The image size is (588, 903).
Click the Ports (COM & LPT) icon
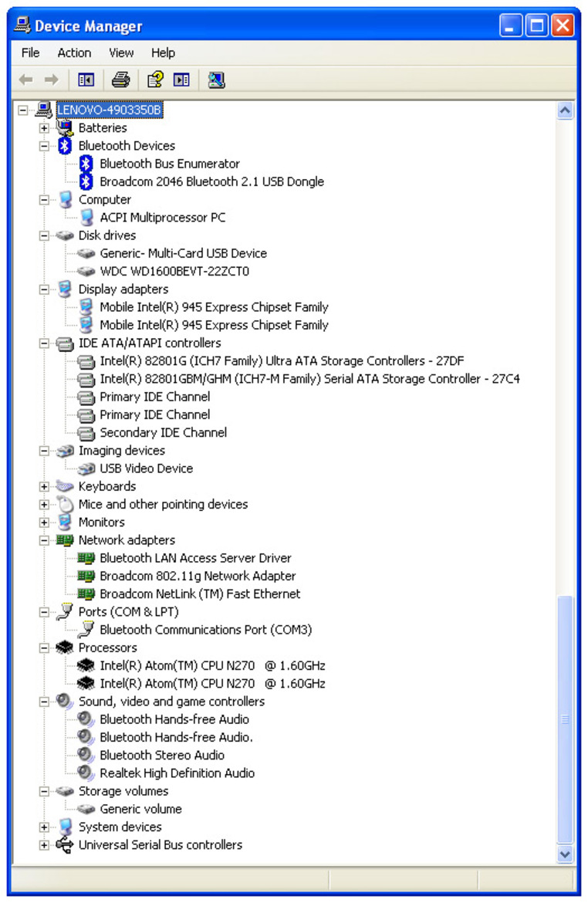tap(65, 611)
